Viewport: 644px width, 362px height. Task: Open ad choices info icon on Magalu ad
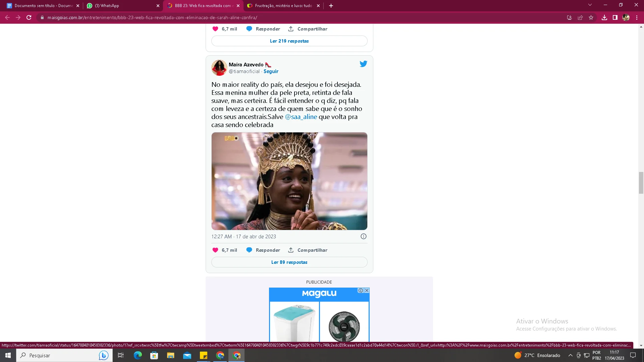point(361,290)
